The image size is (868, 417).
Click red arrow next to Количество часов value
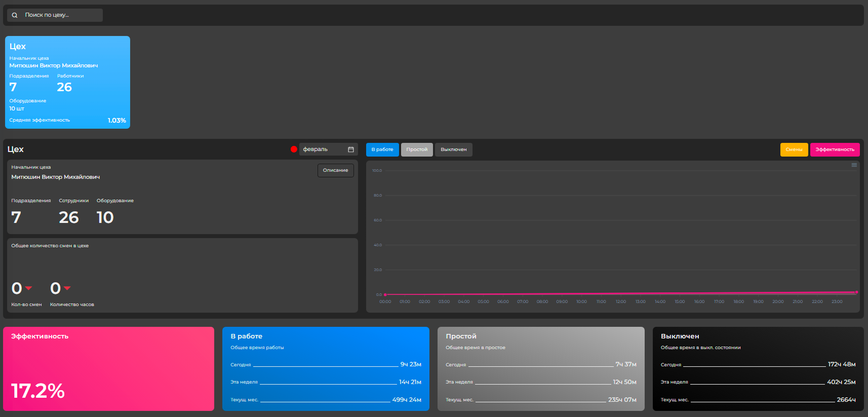pyautogui.click(x=67, y=288)
